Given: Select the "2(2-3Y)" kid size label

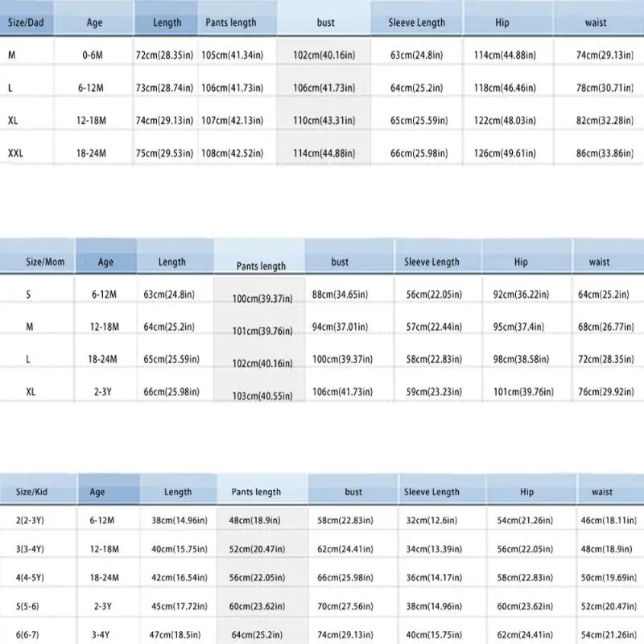Looking at the screenshot, I should [30, 521].
